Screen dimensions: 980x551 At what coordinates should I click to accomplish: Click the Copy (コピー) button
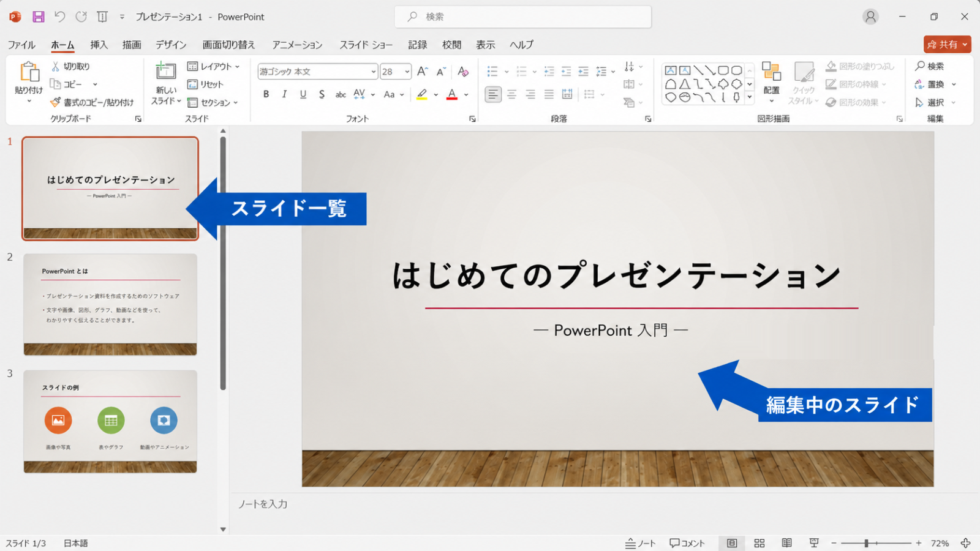click(66, 84)
